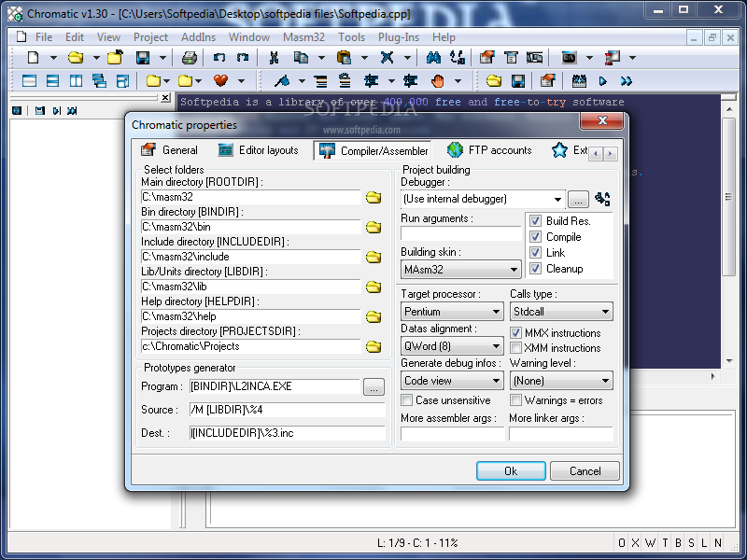This screenshot has height=560, width=747.
Task: Click the cascade windows toolbar icon
Action: coord(99,81)
